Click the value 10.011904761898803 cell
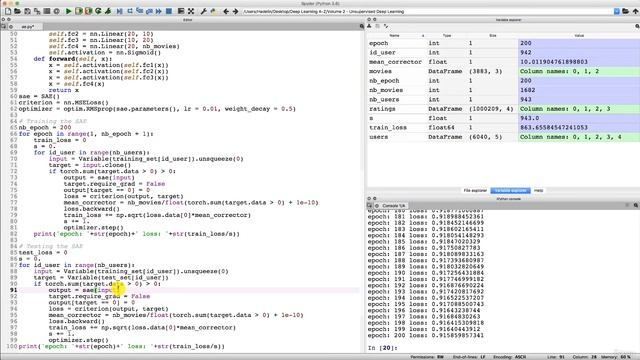The width and height of the screenshot is (640, 360). click(579, 62)
